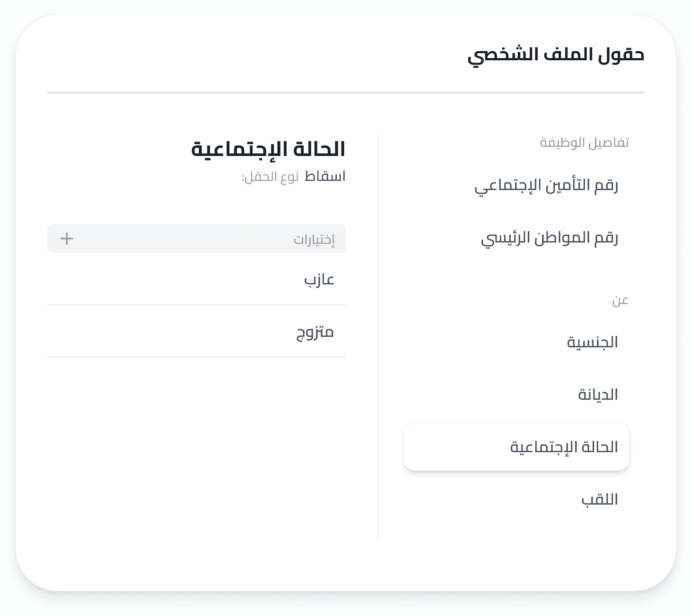
Task: Click the إختيارات label in options bar
Action: click(314, 239)
